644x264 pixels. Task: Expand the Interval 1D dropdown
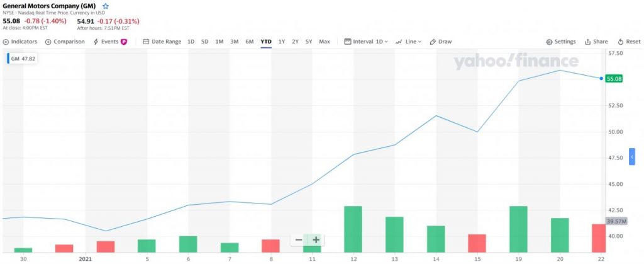(366, 42)
